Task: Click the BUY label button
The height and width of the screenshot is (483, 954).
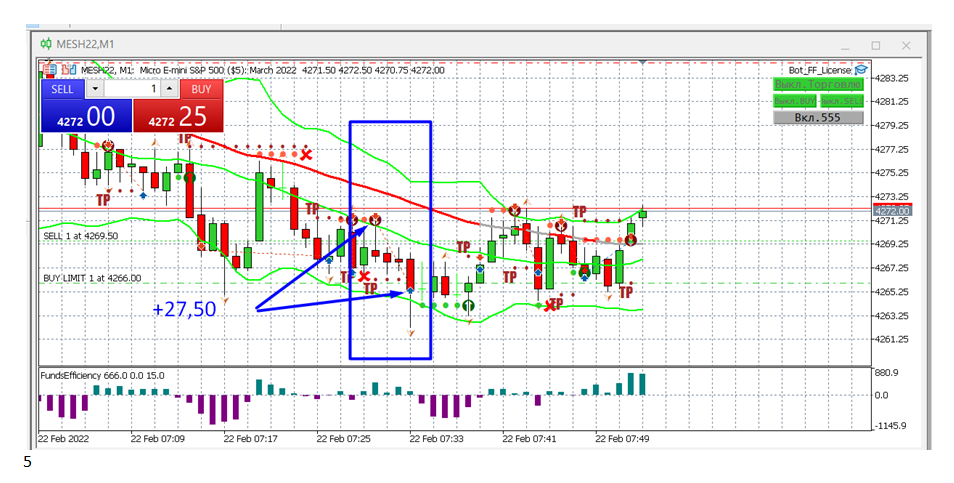Action: click(x=201, y=89)
